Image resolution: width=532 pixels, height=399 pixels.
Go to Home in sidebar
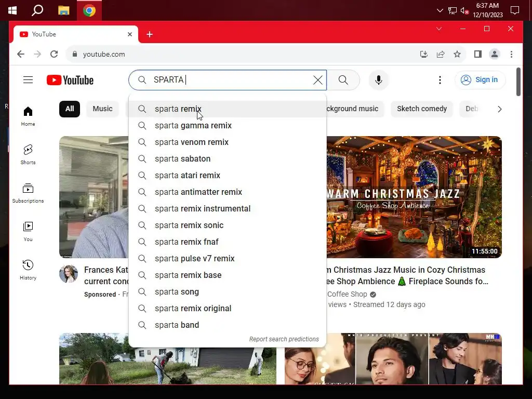pos(28,116)
